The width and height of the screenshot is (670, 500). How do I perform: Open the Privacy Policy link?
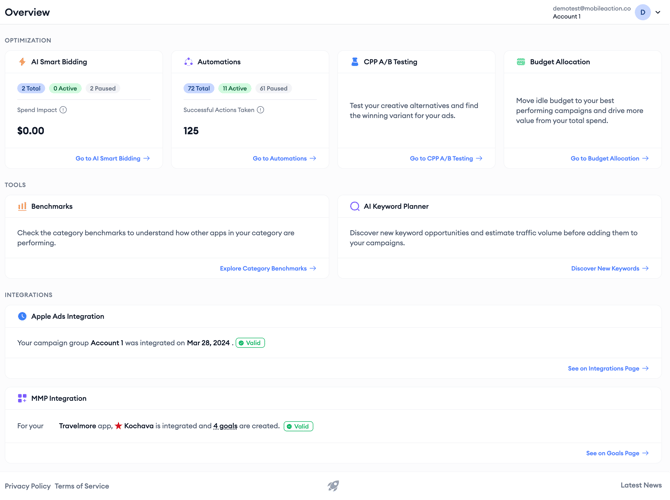(x=27, y=486)
